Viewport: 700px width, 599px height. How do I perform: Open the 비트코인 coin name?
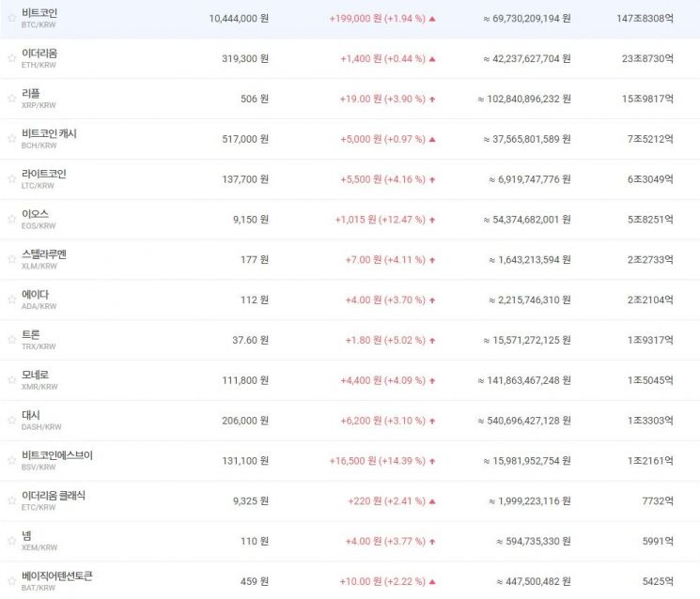pyautogui.click(x=39, y=13)
